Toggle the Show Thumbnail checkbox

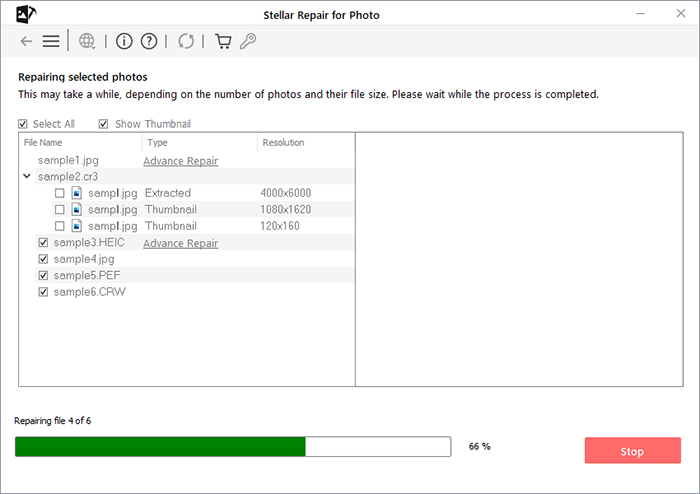click(x=103, y=124)
